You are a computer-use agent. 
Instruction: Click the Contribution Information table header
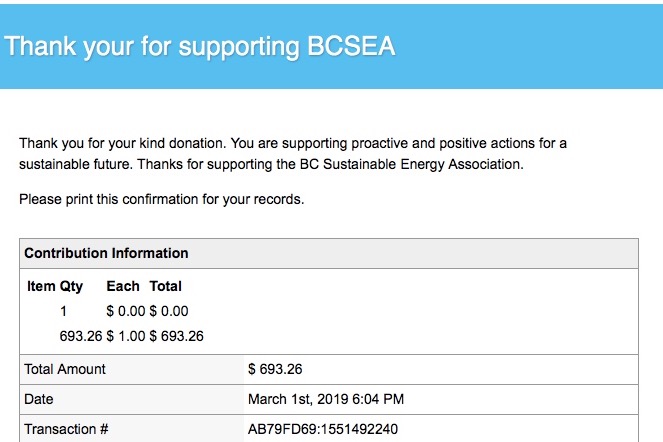(329, 253)
